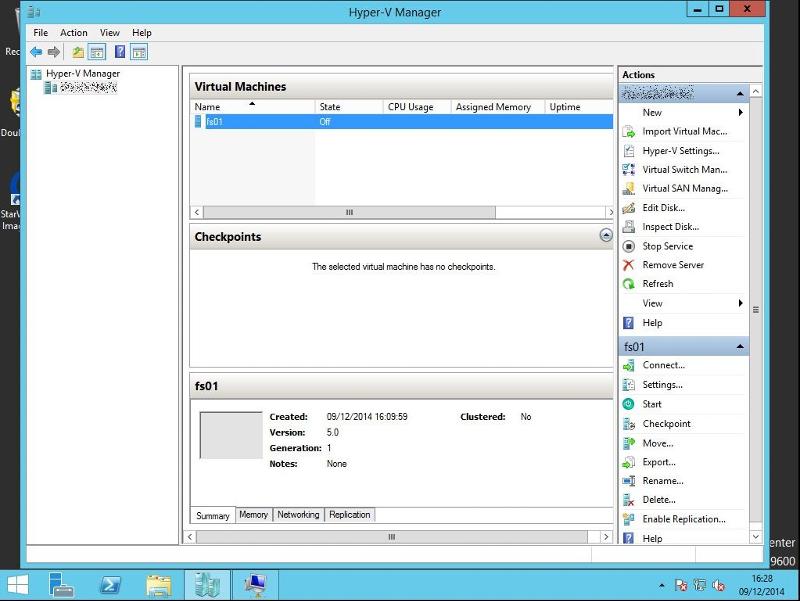Click the Rename icon for fs01
The width and height of the screenshot is (800, 601).
point(629,481)
